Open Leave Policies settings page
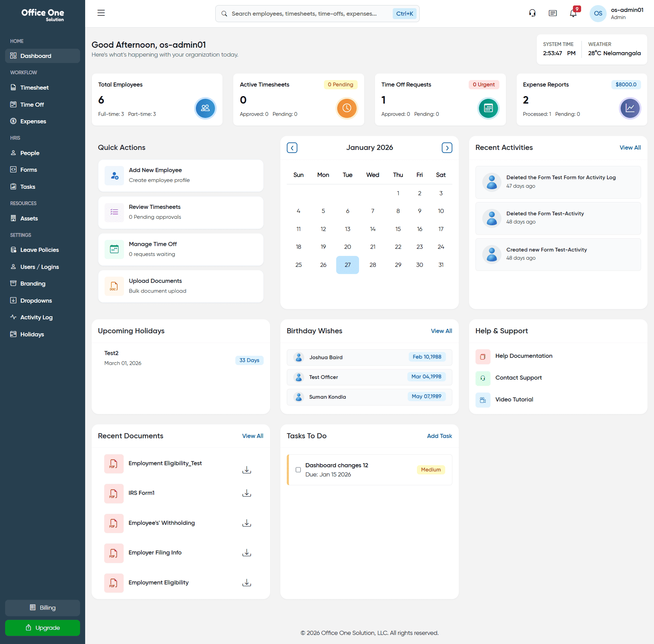 coord(39,250)
